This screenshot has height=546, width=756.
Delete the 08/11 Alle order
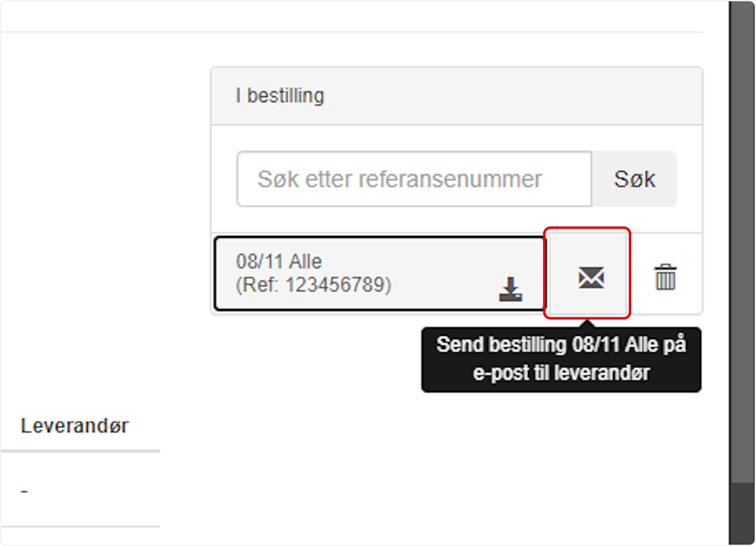[666, 277]
